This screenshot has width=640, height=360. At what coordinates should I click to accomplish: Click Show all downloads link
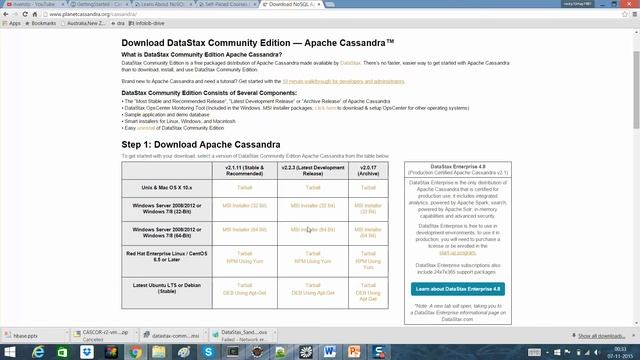601,336
